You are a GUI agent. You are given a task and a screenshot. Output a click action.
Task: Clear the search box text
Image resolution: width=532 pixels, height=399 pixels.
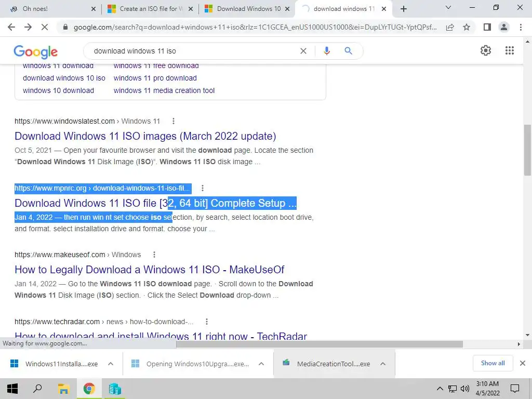303,51
